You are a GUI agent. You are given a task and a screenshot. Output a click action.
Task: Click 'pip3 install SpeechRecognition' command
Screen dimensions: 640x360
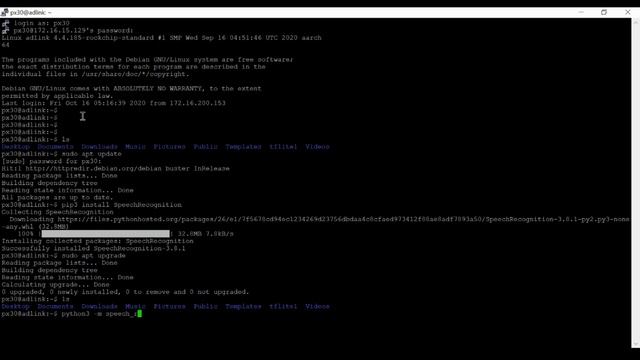(122, 205)
